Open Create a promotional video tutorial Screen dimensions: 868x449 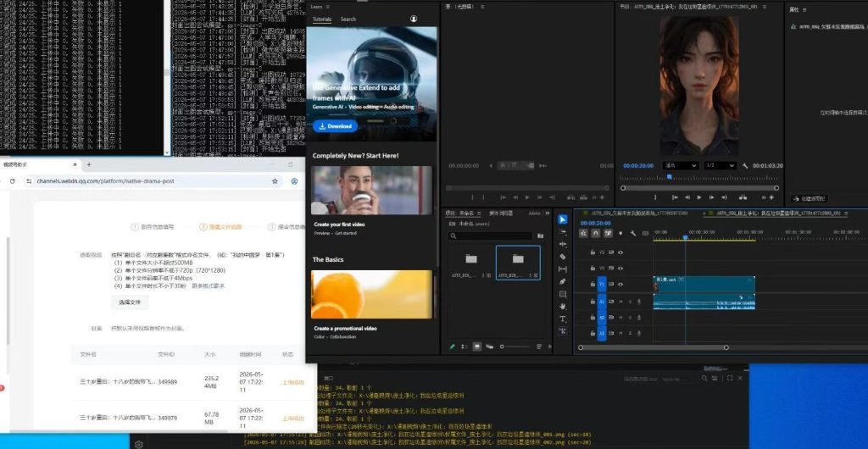371,294
